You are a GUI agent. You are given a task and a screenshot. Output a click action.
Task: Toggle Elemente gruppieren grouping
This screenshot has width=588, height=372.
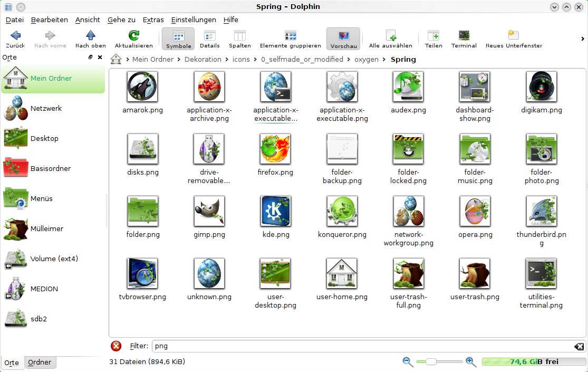click(290, 39)
